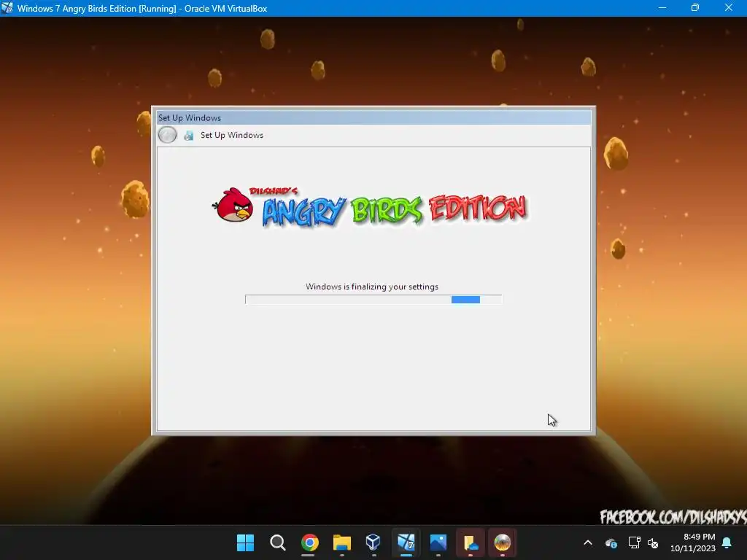This screenshot has width=747, height=560.
Task: Restore down the VirtualBox VM window
Action: pyautogui.click(x=695, y=8)
